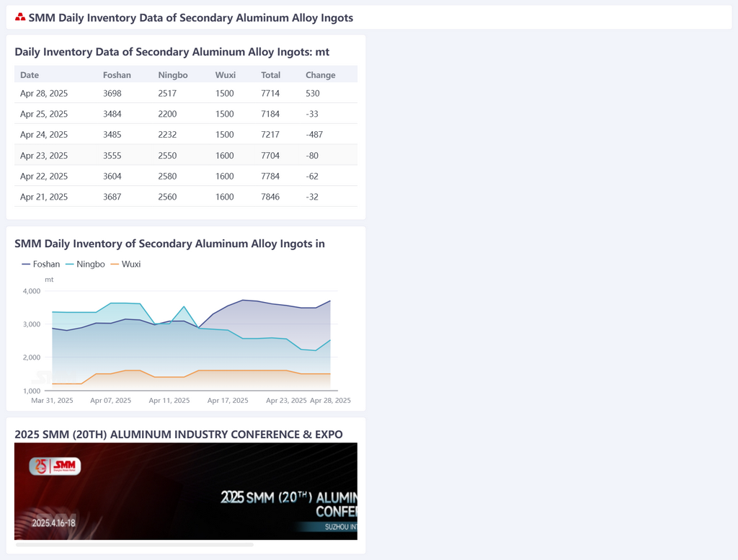Select the Ningbo column header
This screenshot has width=738, height=560.
(173, 75)
